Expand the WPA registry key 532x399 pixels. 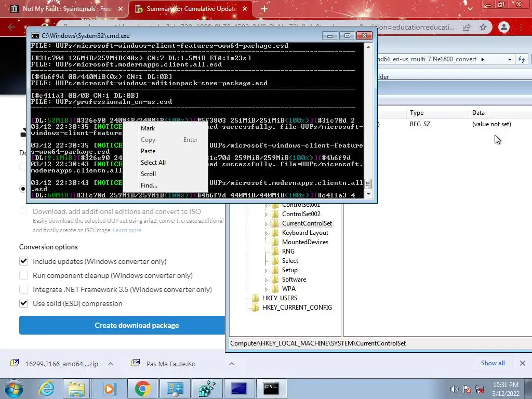click(266, 289)
